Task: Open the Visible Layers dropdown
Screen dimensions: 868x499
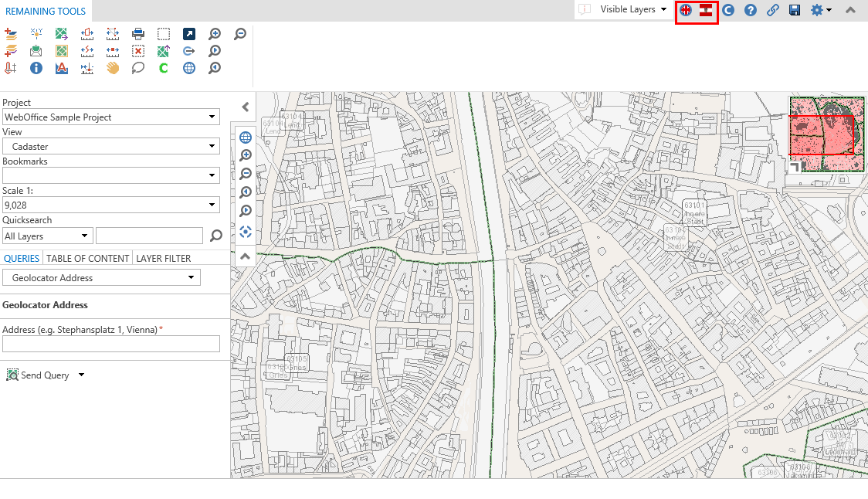Action: click(633, 9)
